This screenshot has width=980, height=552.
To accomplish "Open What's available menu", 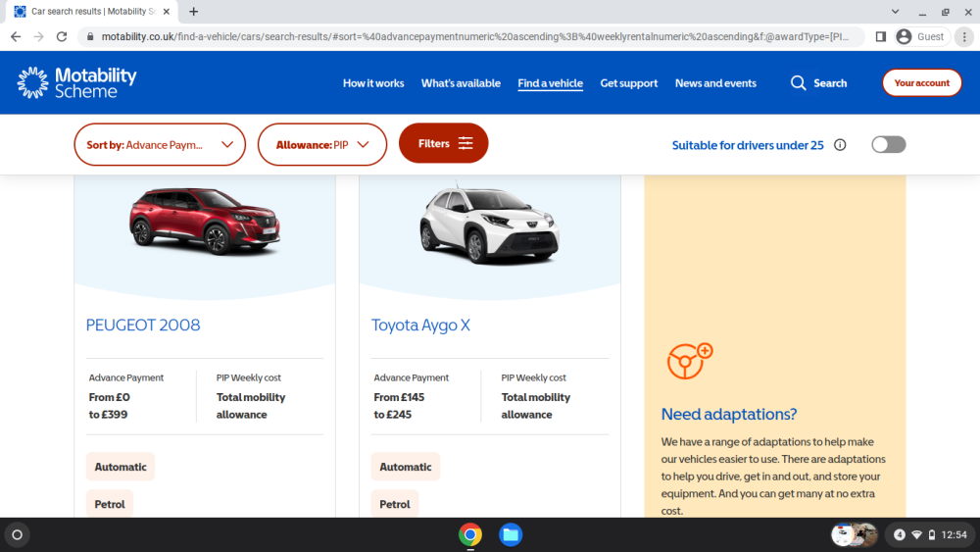I will [x=461, y=83].
